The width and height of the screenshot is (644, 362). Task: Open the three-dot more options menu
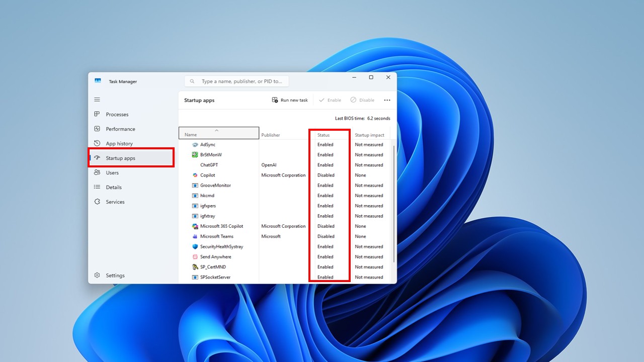coord(387,100)
